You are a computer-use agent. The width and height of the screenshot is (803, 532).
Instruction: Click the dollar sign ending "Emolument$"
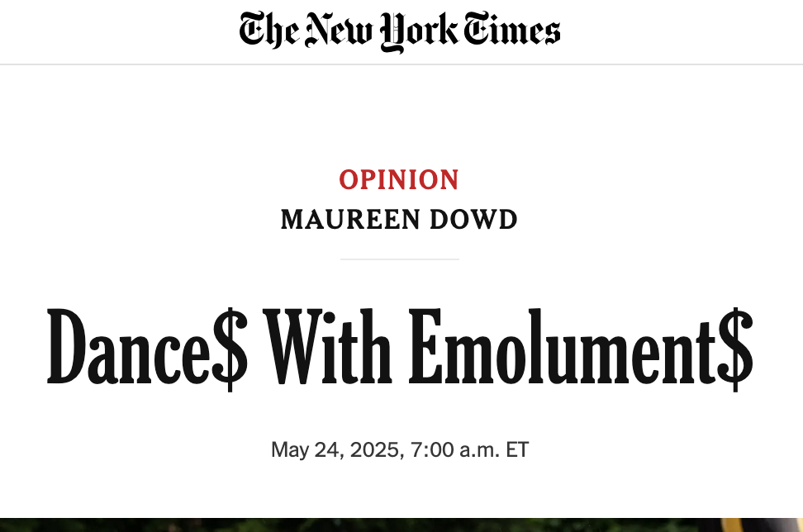[735, 349]
